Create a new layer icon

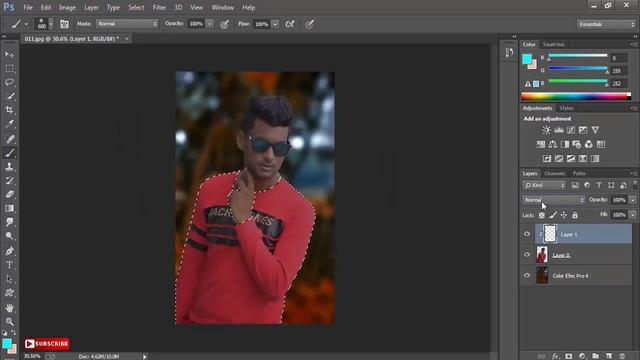pyautogui.click(x=609, y=356)
